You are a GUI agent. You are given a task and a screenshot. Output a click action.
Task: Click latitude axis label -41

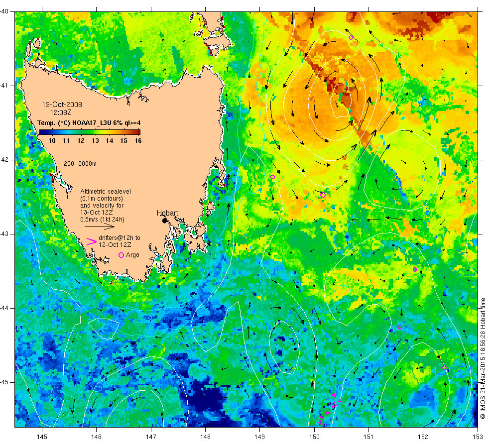[4, 86]
